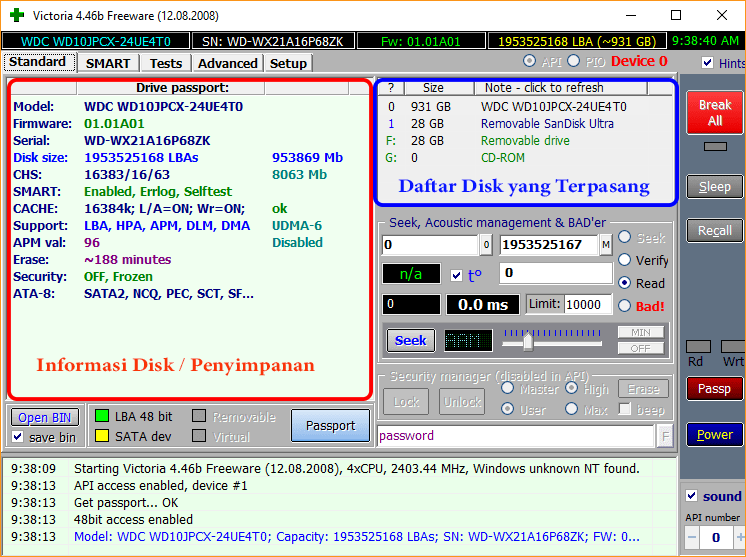
Task: Click the Open BIN button
Action: (45, 418)
